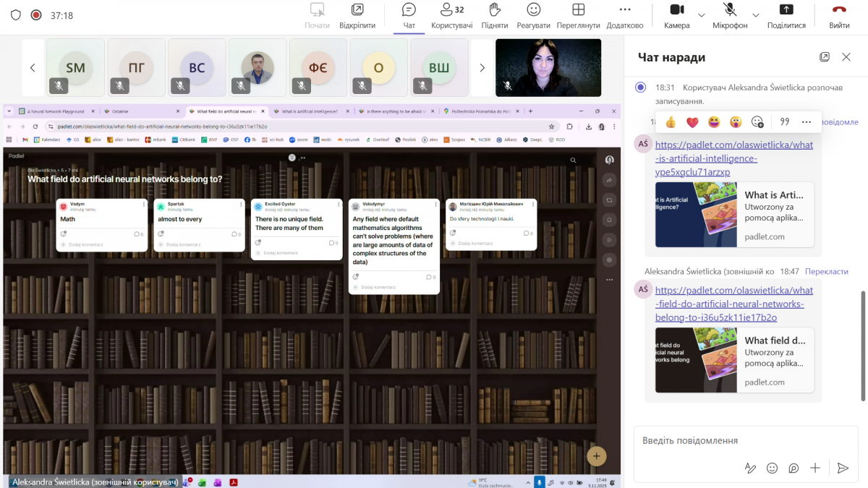Click the emoji picker in message box
868x488 pixels.
click(x=772, y=468)
